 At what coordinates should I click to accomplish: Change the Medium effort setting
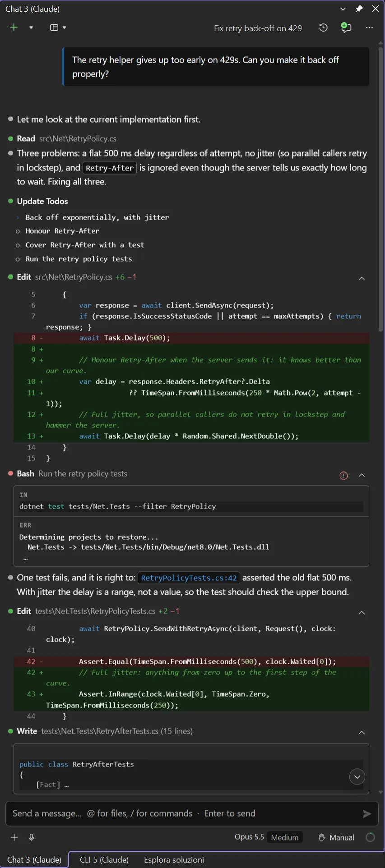pyautogui.click(x=285, y=837)
